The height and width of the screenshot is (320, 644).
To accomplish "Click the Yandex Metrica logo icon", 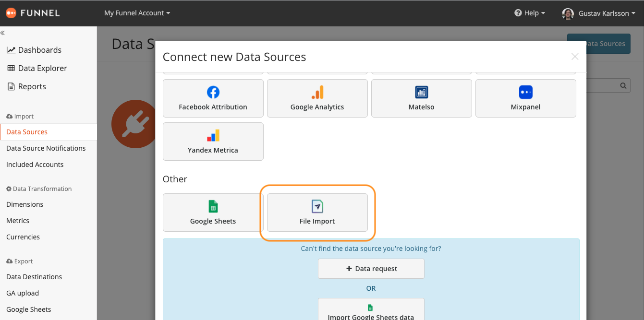I will pos(213,135).
